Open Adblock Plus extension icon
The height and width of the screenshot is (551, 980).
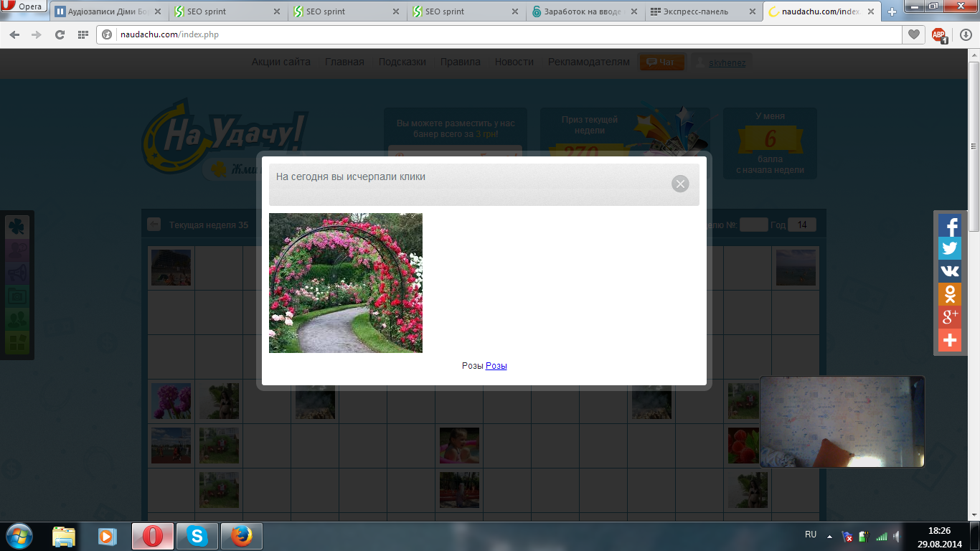click(x=939, y=34)
